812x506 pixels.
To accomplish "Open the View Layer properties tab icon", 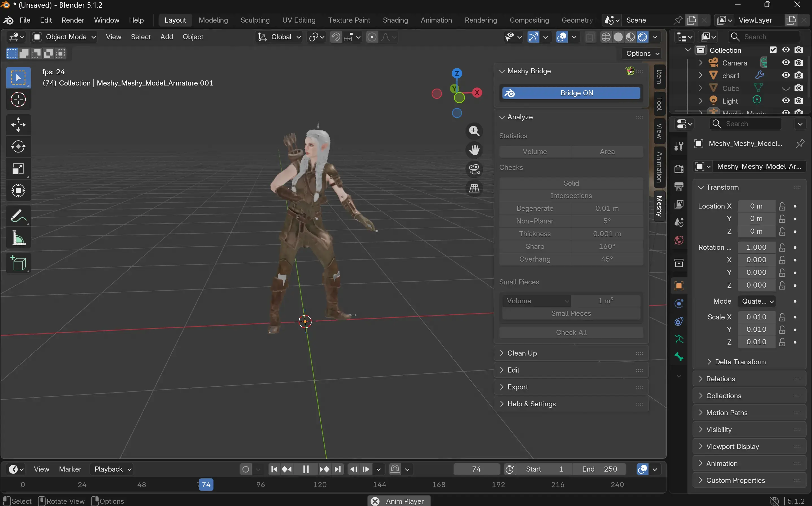I will 679,205.
